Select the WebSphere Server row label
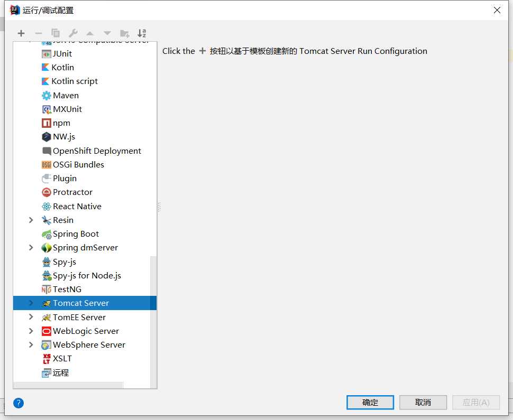The image size is (513, 420). (x=89, y=345)
